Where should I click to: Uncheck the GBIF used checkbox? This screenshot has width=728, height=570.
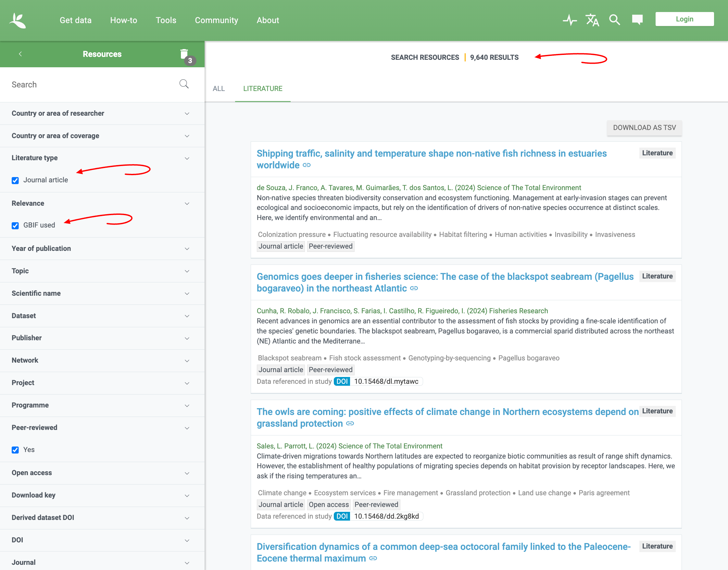click(x=15, y=226)
